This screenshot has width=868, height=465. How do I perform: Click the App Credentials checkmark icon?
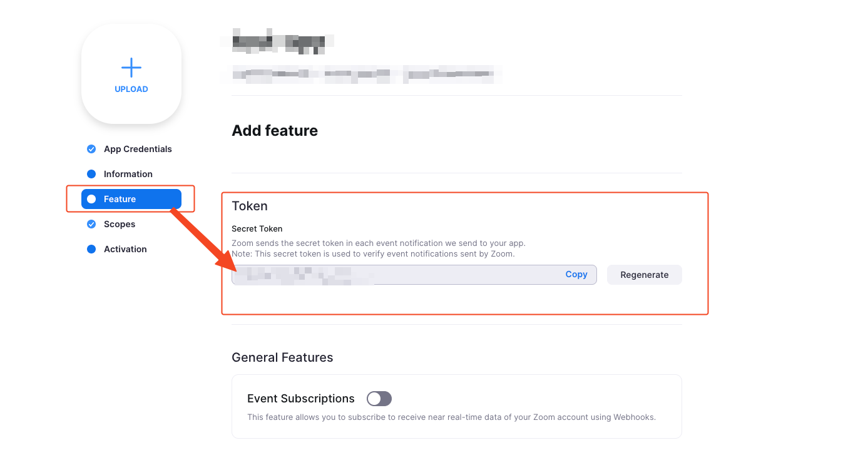[x=91, y=149]
